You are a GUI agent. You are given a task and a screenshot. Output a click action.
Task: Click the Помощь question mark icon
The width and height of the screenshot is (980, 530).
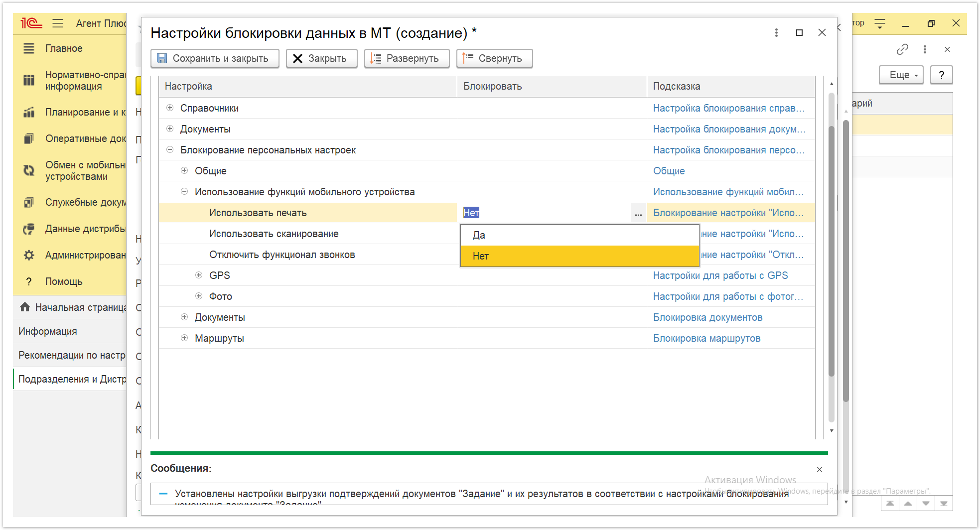click(x=29, y=281)
